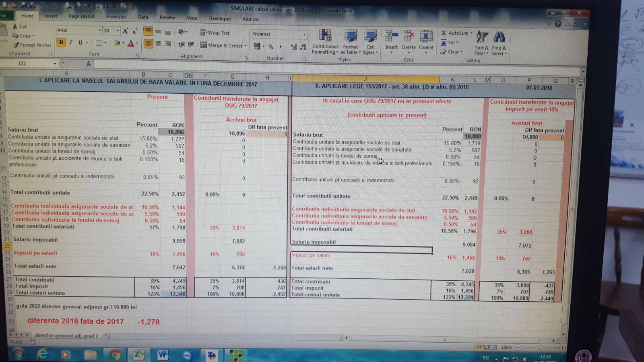Click the Merge & Center button
This screenshot has height=362, width=644.
coord(223,45)
